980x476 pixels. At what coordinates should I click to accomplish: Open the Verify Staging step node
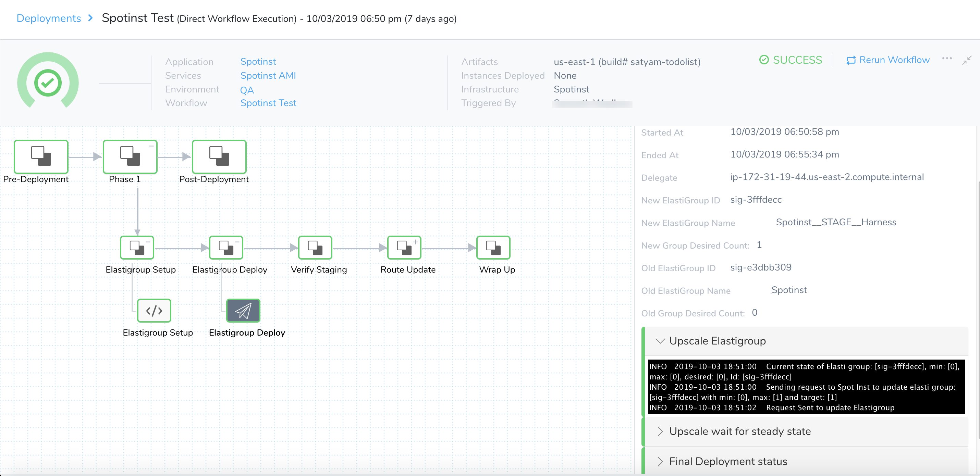315,248
